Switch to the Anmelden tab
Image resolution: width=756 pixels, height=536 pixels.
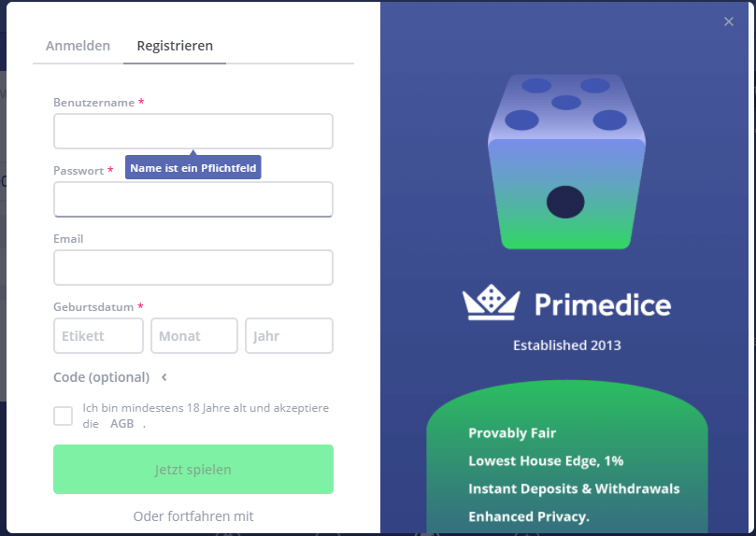click(78, 46)
